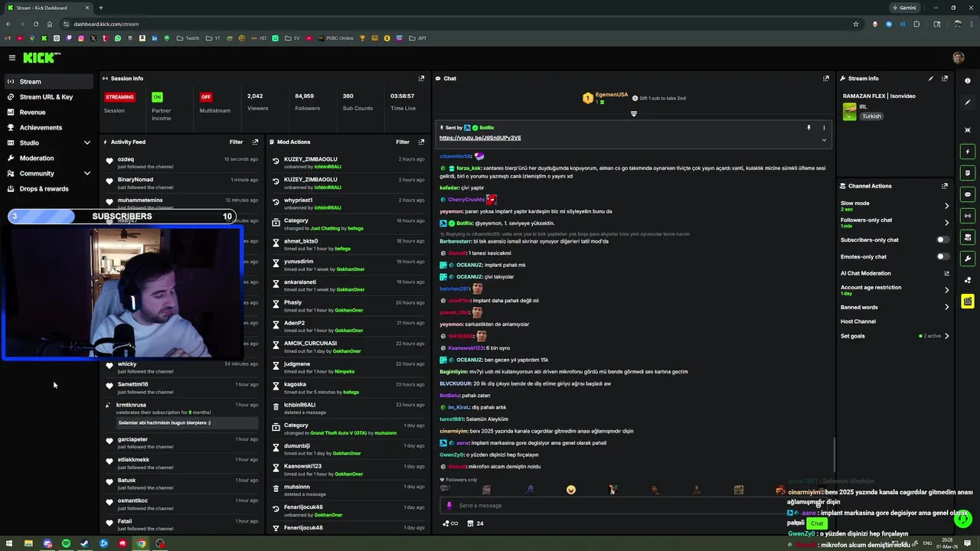The height and width of the screenshot is (551, 980).
Task: Open the pinned YouTube link
Action: tap(480, 138)
